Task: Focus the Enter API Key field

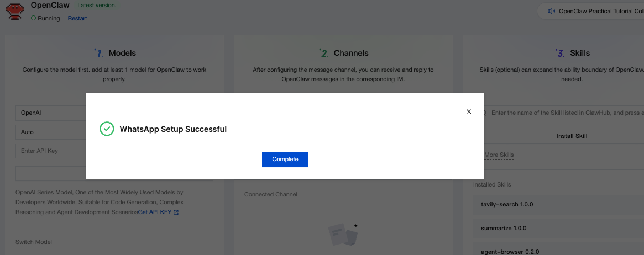Action: pyautogui.click(x=51, y=151)
